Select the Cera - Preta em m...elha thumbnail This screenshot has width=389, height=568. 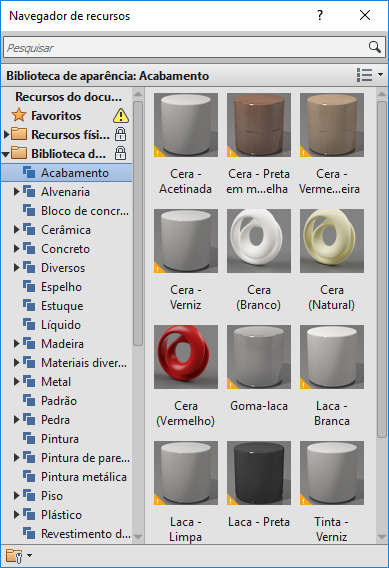tap(259, 125)
